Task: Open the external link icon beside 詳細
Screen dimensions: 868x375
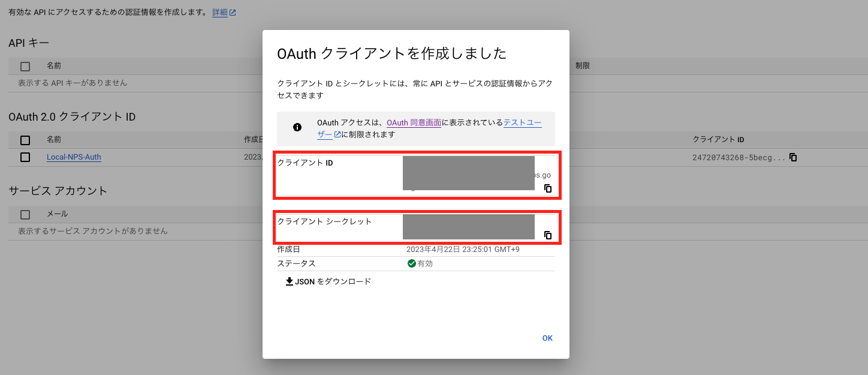Action: click(x=233, y=12)
